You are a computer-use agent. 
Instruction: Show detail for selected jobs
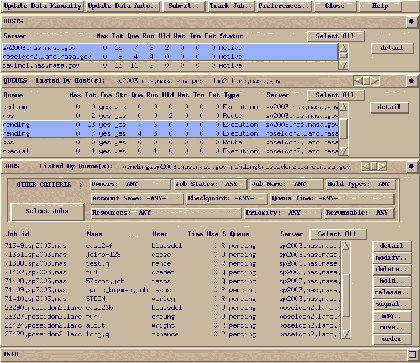click(392, 246)
